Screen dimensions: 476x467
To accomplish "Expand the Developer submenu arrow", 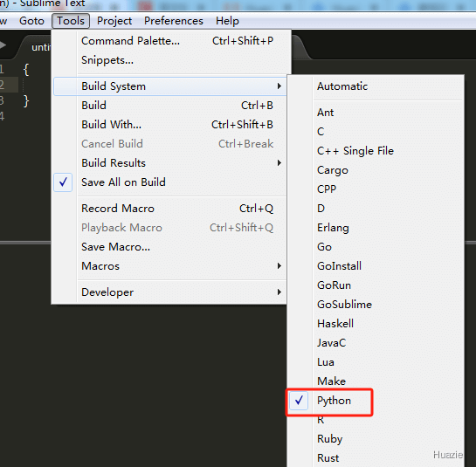I will point(279,292).
